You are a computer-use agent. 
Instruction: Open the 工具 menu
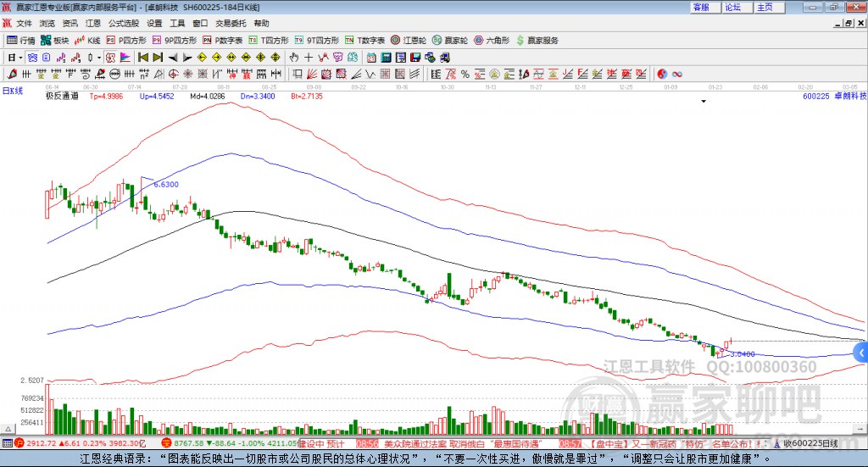177,23
